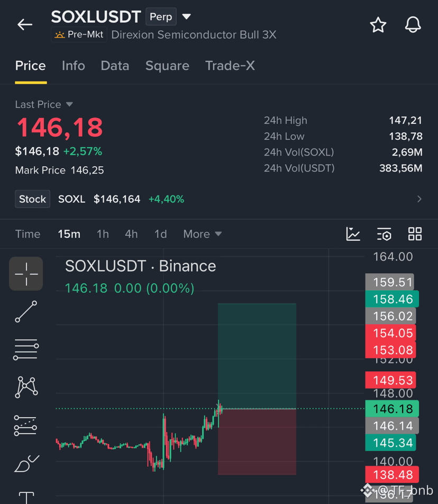
Task: Click the 153.08 red price label
Action: click(x=391, y=350)
